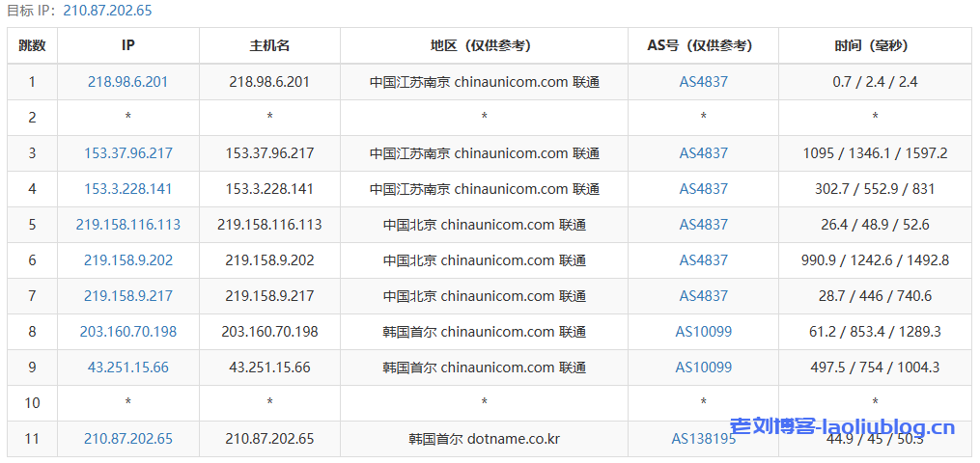This screenshot has width=980, height=463.
Task: Click the 153.3.228.141 IP link
Action: pyautogui.click(x=127, y=189)
